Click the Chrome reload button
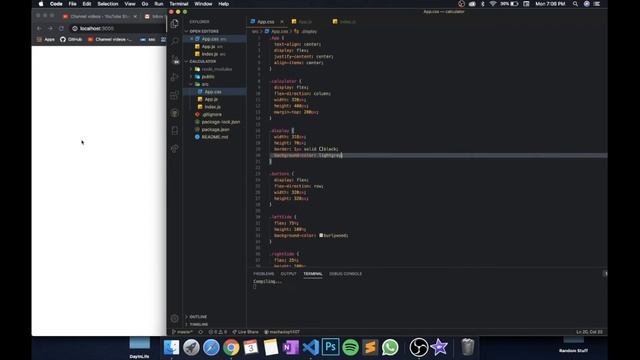The image size is (640, 360). tap(61, 29)
